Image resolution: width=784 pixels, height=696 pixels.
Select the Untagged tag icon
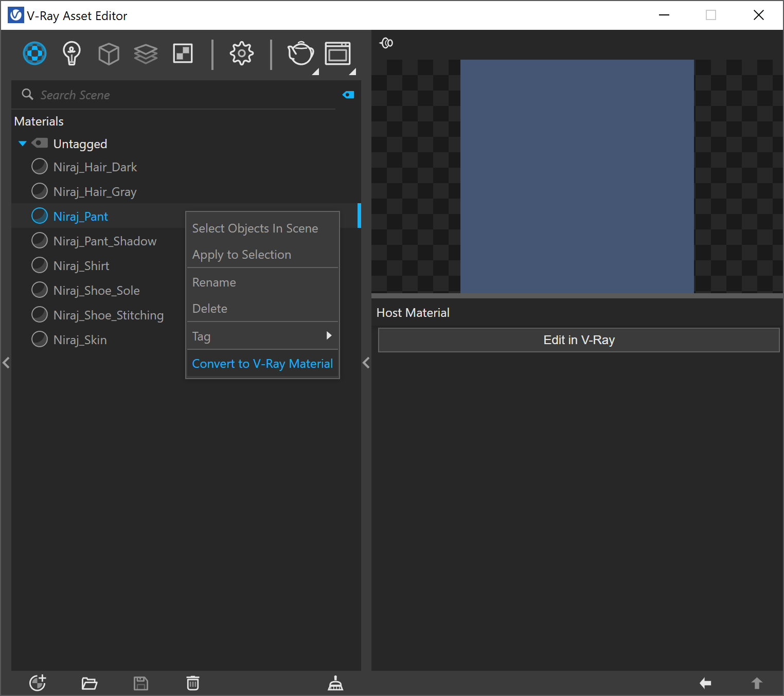coord(40,143)
